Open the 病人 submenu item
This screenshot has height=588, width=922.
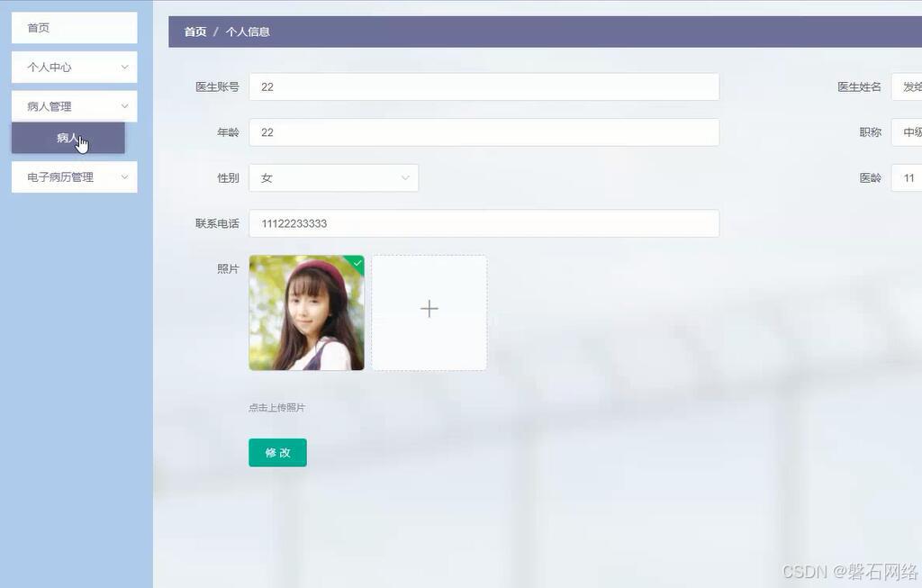(x=68, y=138)
